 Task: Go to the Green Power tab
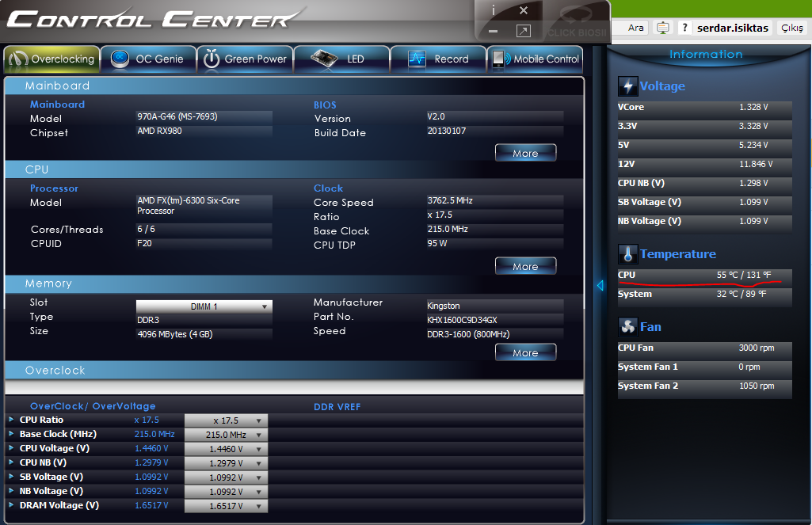[246, 59]
